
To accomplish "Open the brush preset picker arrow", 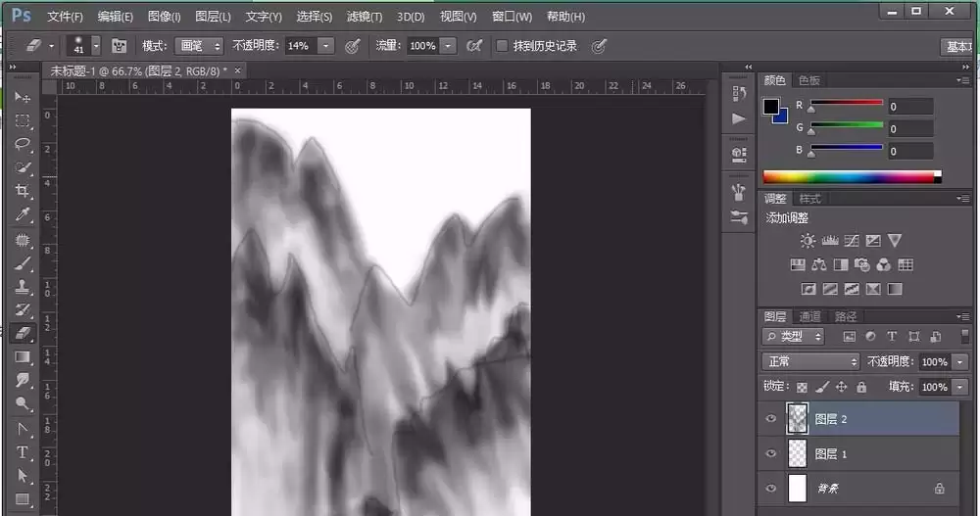I will [96, 46].
